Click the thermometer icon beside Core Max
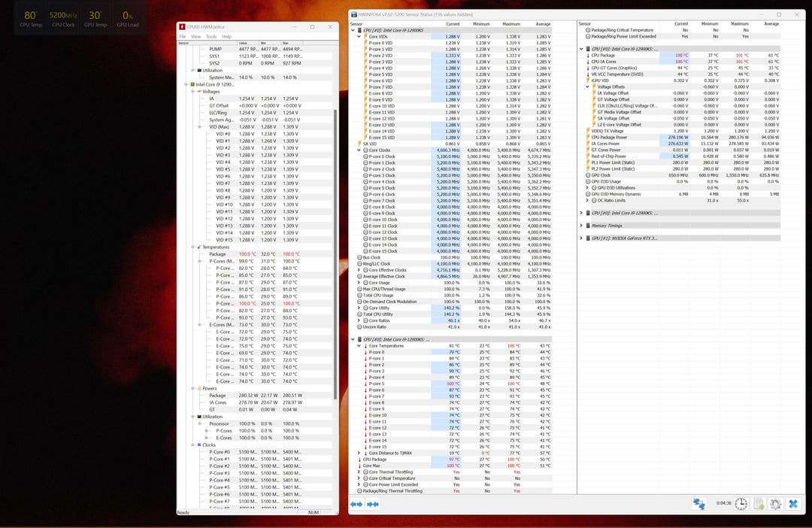The image size is (812, 528). click(x=359, y=466)
